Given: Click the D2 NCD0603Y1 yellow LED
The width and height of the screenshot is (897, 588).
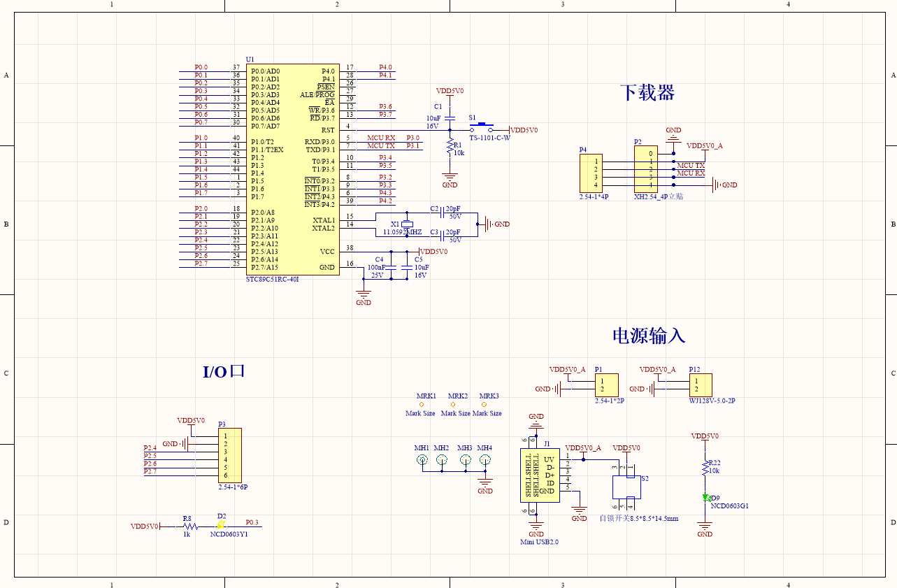Looking at the screenshot, I should [x=220, y=524].
